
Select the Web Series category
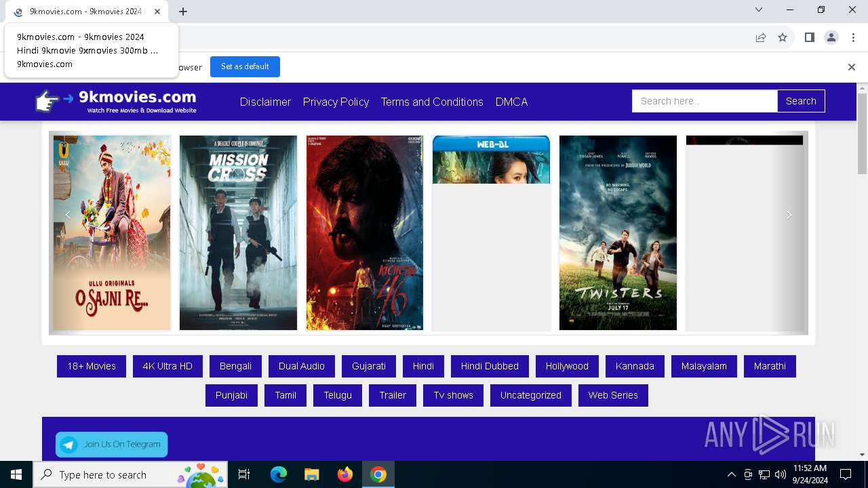pyautogui.click(x=613, y=395)
